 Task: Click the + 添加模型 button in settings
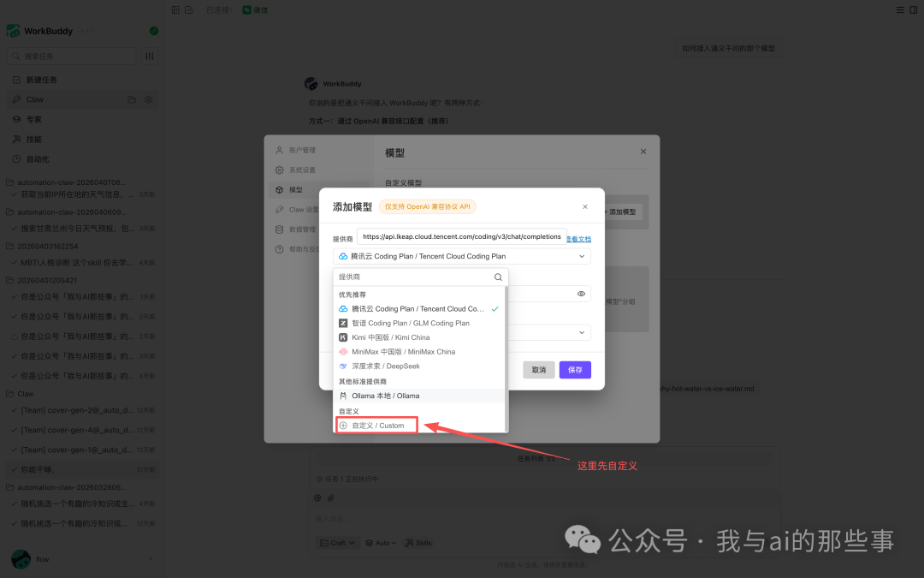tap(622, 212)
